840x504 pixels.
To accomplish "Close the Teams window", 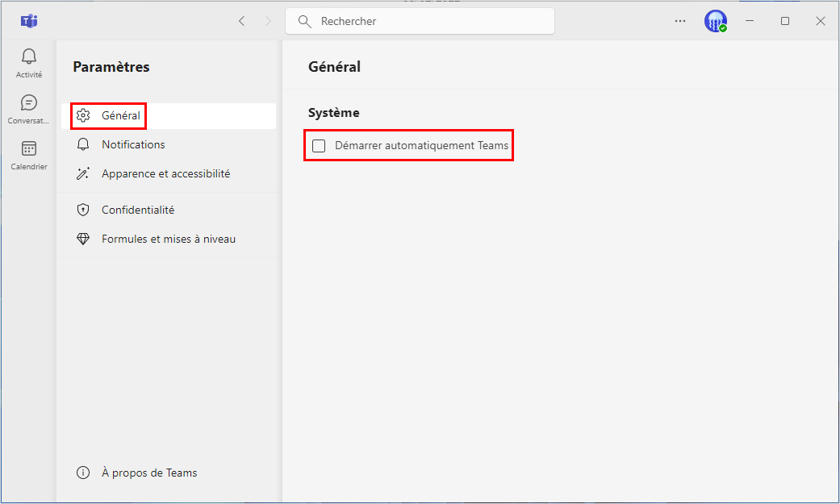I will pyautogui.click(x=820, y=21).
